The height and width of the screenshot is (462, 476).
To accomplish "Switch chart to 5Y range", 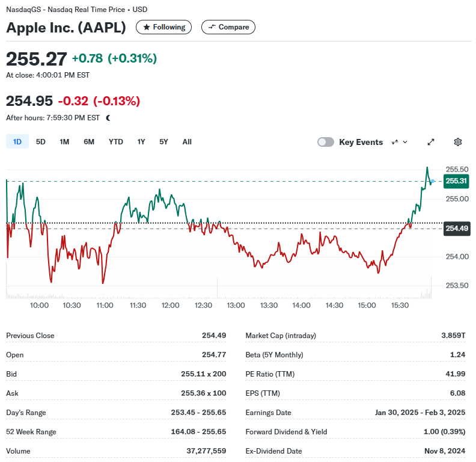I will pos(163,141).
